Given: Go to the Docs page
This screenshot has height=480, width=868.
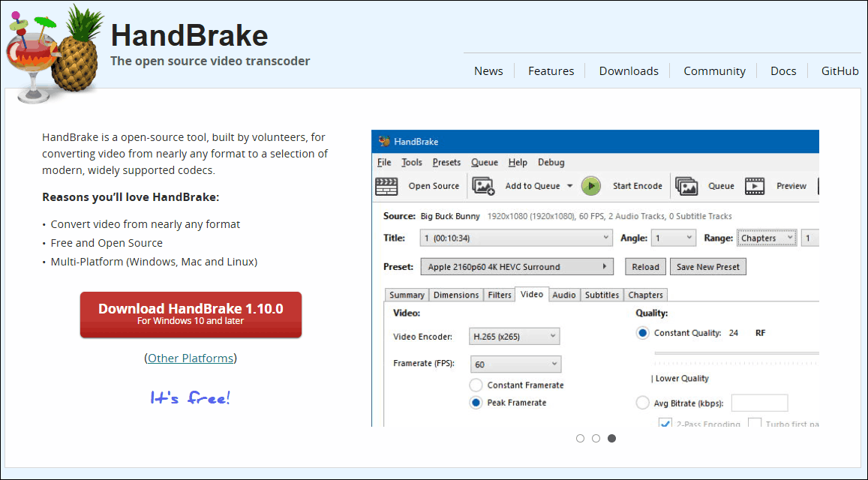Looking at the screenshot, I should coord(783,70).
